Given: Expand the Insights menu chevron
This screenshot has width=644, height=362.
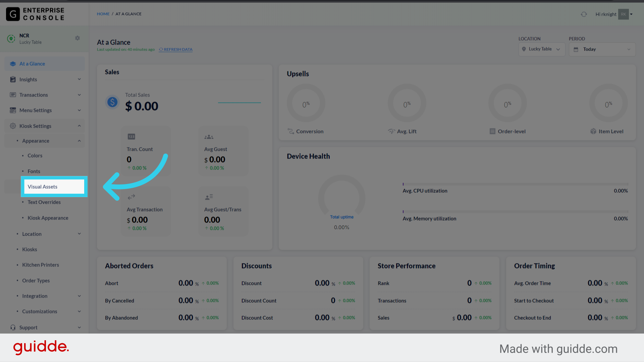Looking at the screenshot, I should 79,79.
